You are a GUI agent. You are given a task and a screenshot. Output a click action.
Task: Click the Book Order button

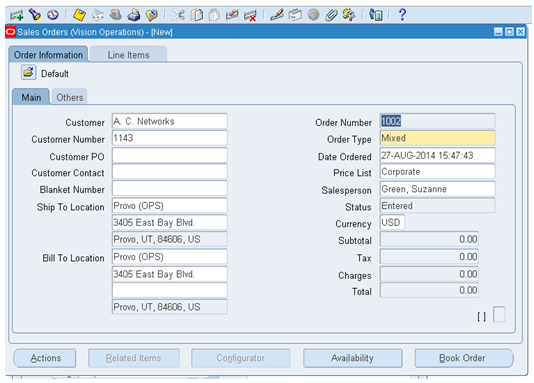coord(464,358)
